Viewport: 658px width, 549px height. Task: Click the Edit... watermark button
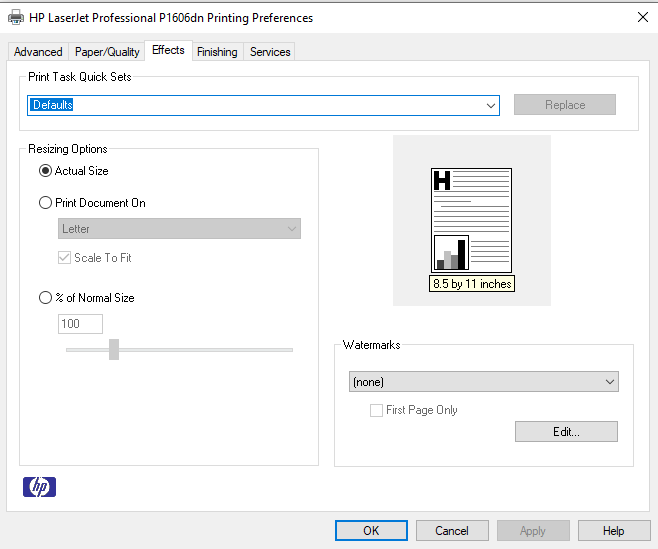coord(566,431)
